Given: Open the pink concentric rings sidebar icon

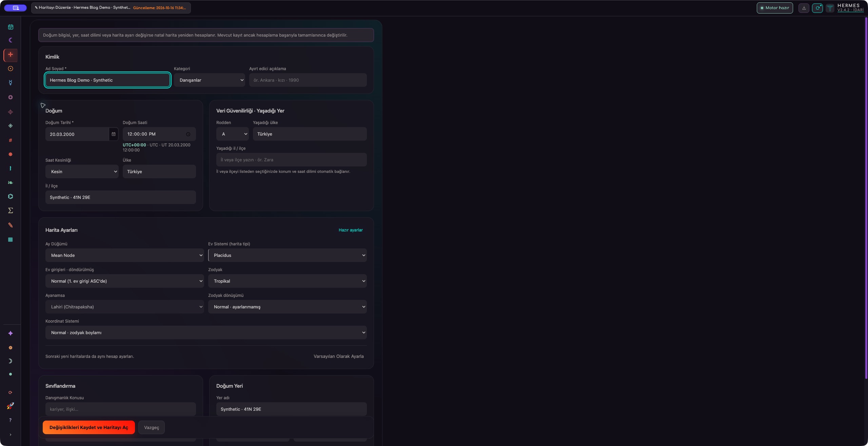Looking at the screenshot, I should click(x=11, y=97).
